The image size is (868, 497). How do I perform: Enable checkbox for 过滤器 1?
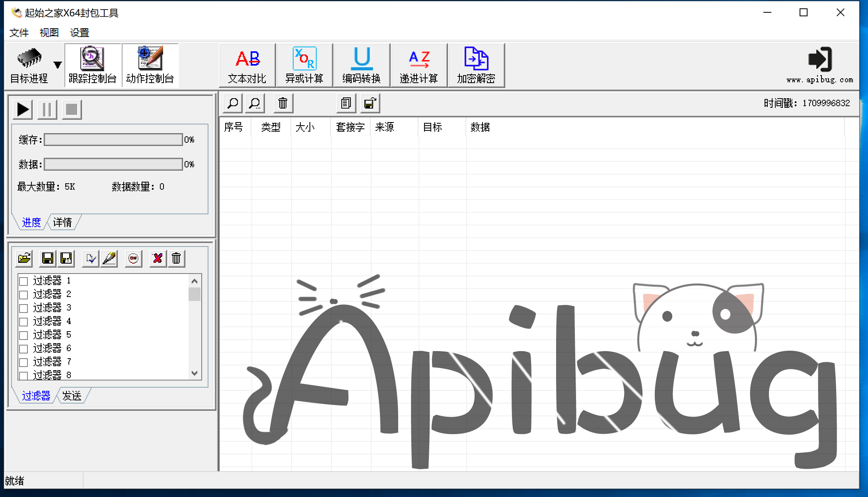pos(23,281)
